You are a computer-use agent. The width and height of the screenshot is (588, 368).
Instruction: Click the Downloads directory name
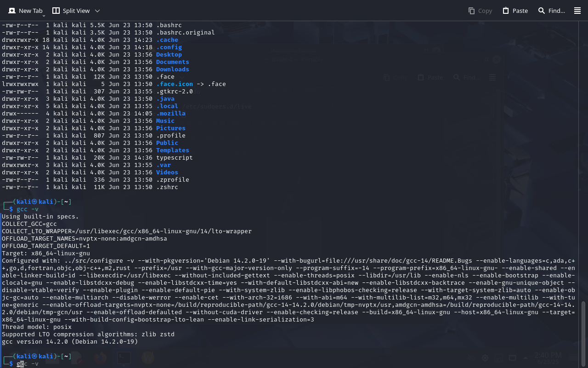tap(173, 69)
